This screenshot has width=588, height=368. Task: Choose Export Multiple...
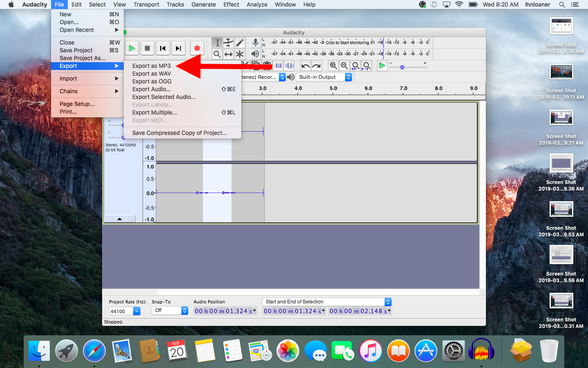point(182,112)
